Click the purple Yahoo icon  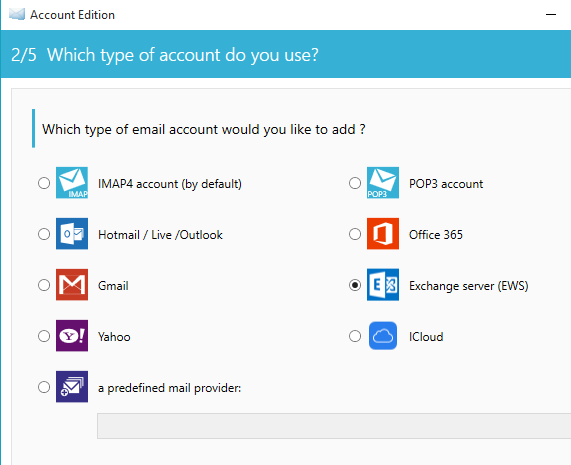72,336
